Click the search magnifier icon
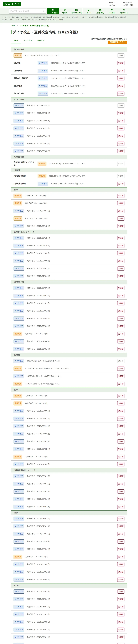This screenshot has height=644, width=138. [x=44, y=11]
